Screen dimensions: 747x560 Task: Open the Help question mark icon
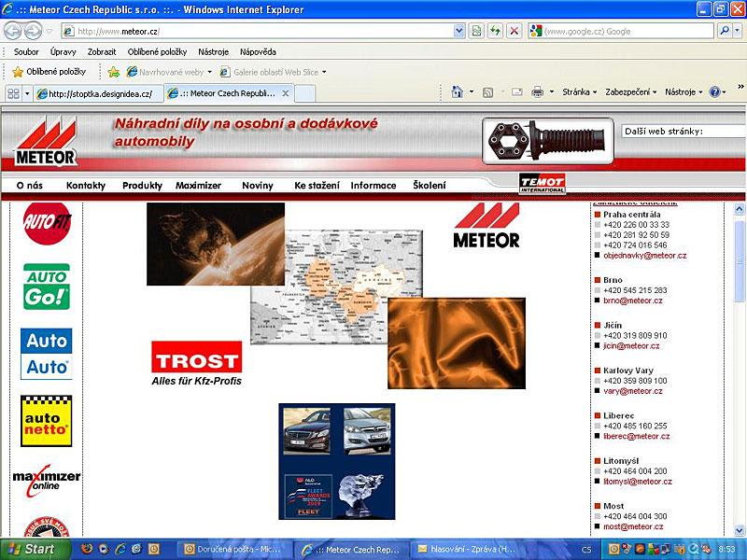click(714, 91)
